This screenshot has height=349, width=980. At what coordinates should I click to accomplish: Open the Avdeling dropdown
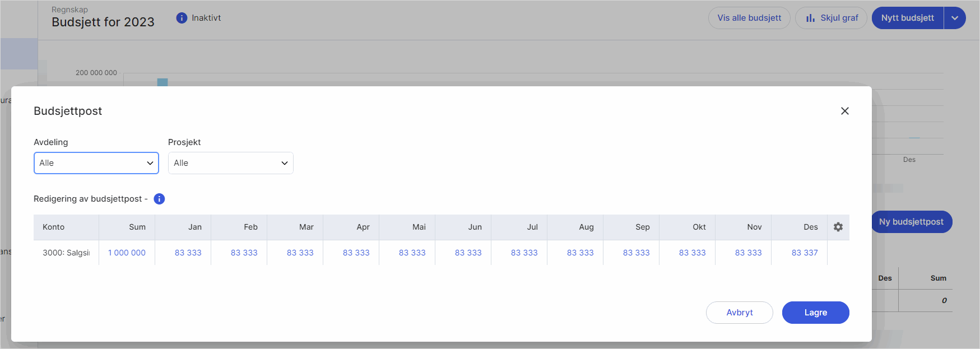(96, 163)
